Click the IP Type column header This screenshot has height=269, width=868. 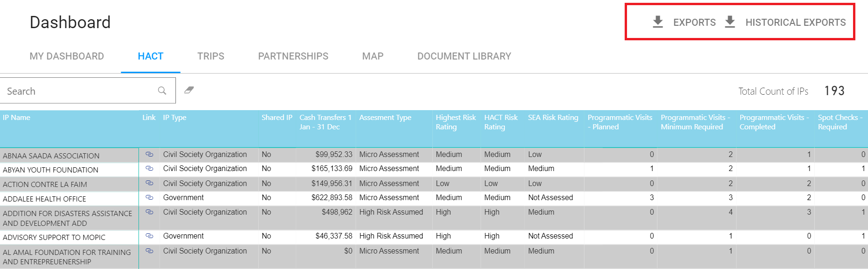pyautogui.click(x=175, y=118)
